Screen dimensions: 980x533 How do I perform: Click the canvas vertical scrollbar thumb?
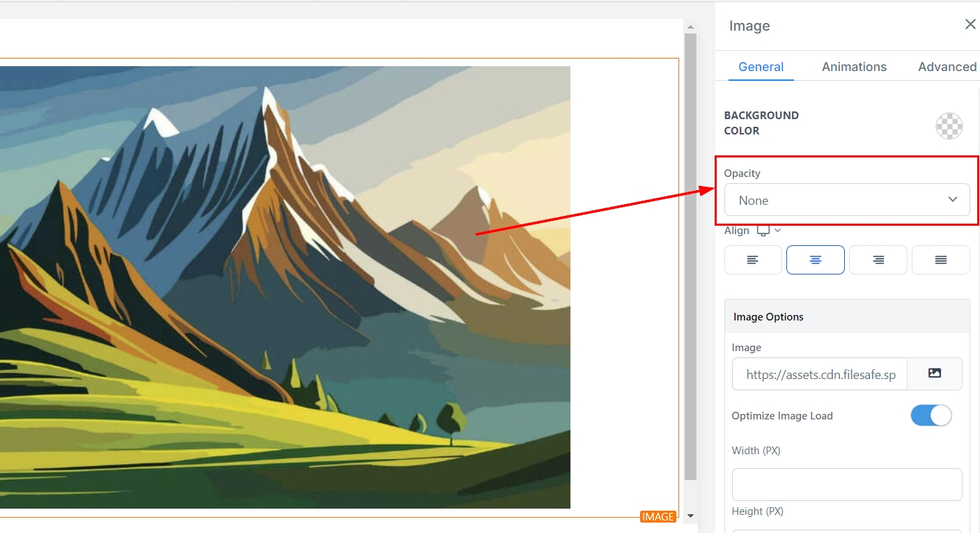(x=690, y=256)
